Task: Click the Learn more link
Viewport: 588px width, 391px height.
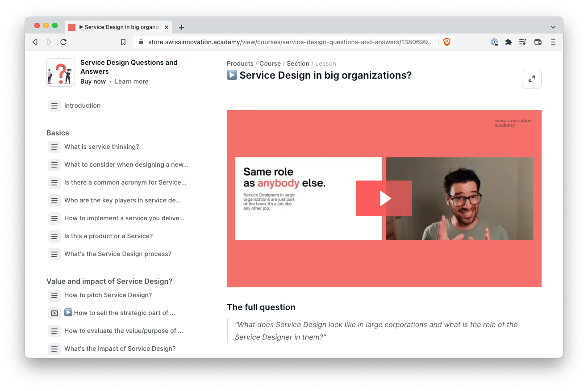Action: point(131,81)
